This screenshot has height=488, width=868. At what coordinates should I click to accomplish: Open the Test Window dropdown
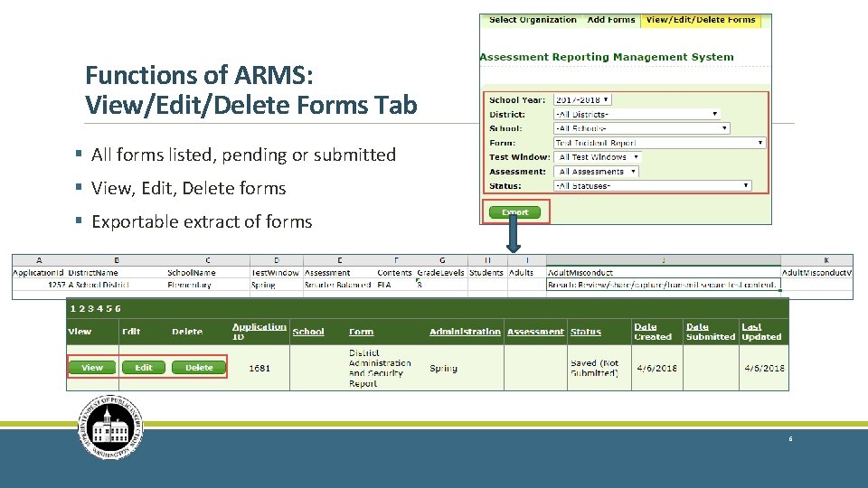598,157
